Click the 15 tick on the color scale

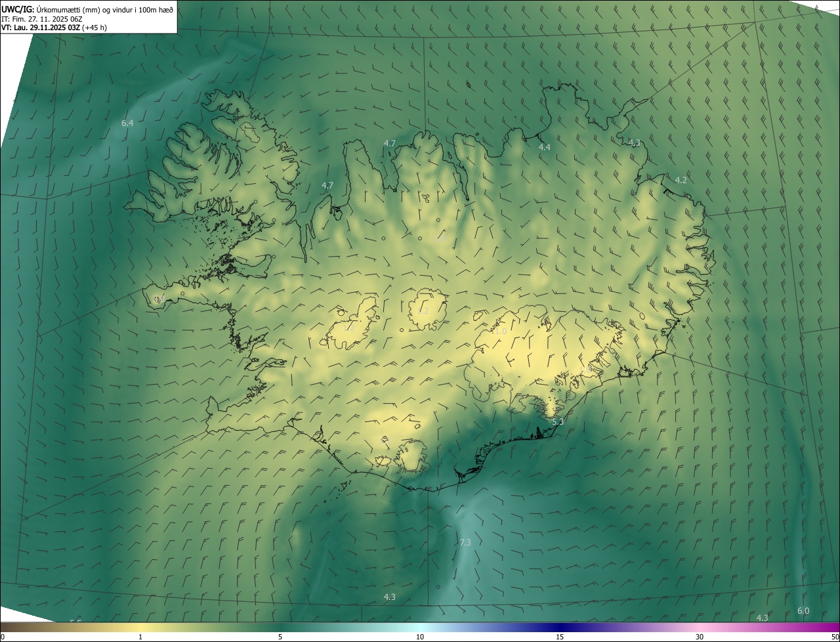click(x=560, y=637)
